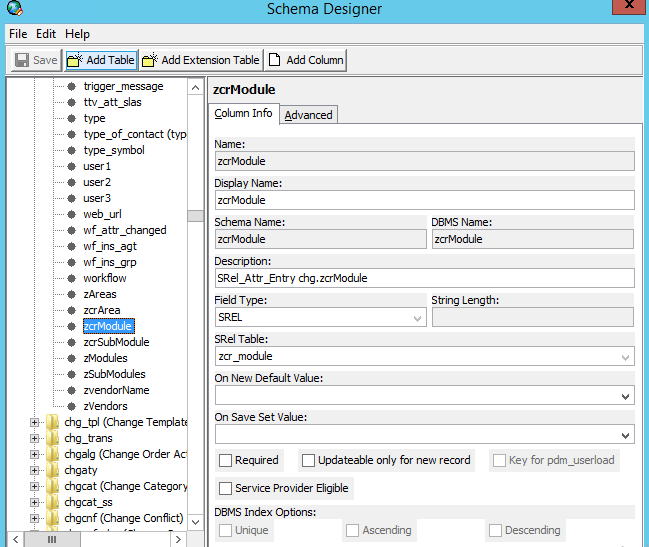Click the gear icon beside zVendors
Screen dimensions: 649x547
coord(72,406)
